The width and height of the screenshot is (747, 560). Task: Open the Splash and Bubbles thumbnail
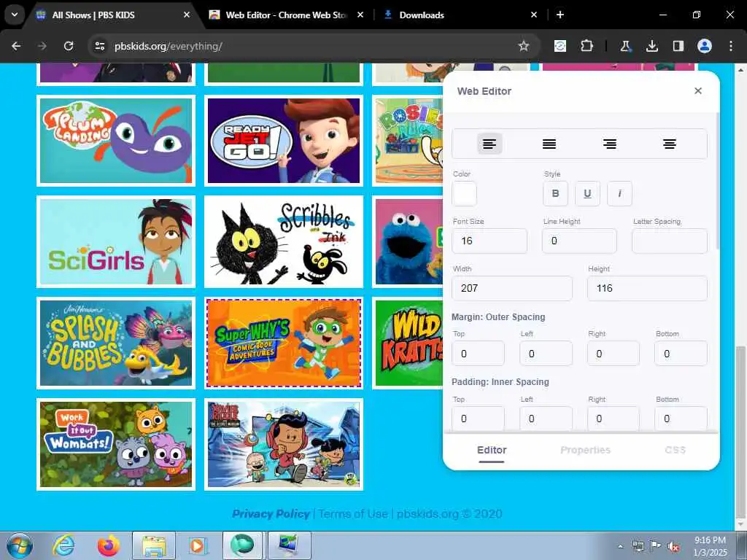click(x=116, y=343)
